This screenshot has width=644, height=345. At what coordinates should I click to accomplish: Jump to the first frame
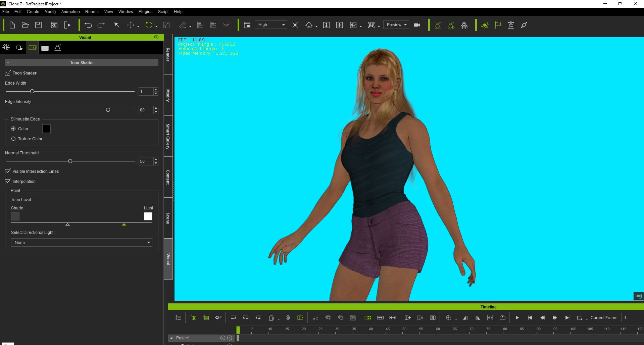(530, 318)
